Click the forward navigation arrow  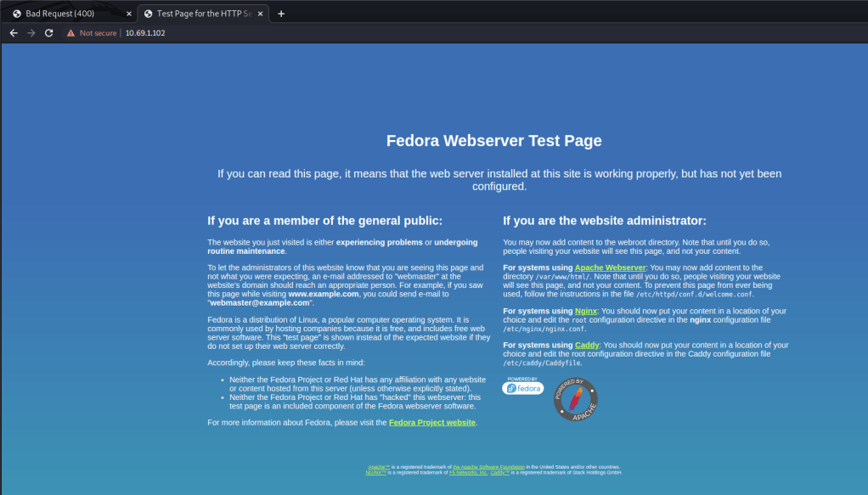pos(31,32)
